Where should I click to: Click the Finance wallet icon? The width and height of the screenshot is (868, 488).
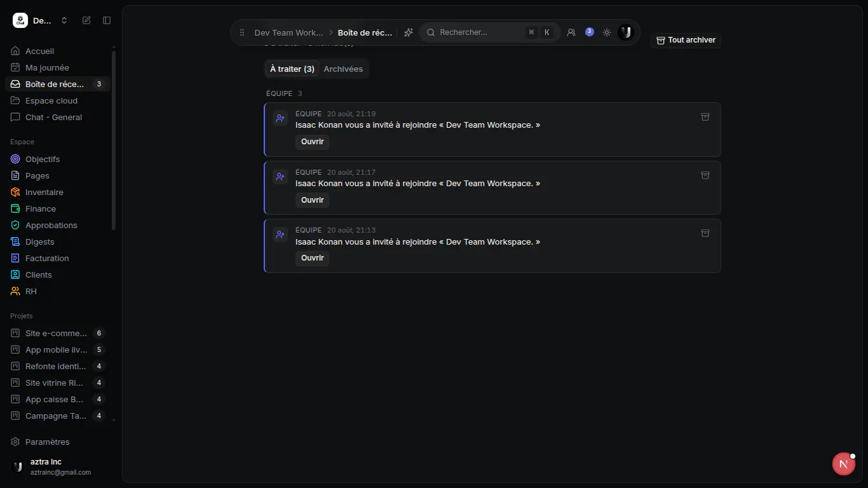pos(15,208)
